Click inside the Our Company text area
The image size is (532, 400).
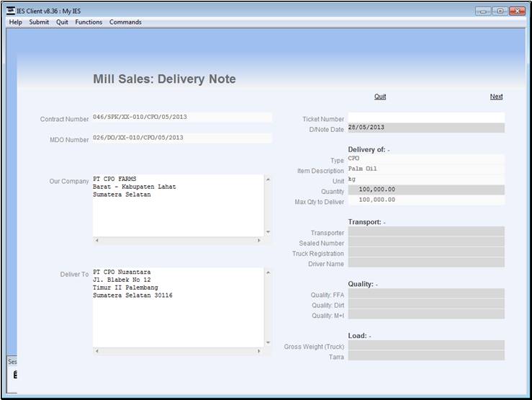pos(178,205)
